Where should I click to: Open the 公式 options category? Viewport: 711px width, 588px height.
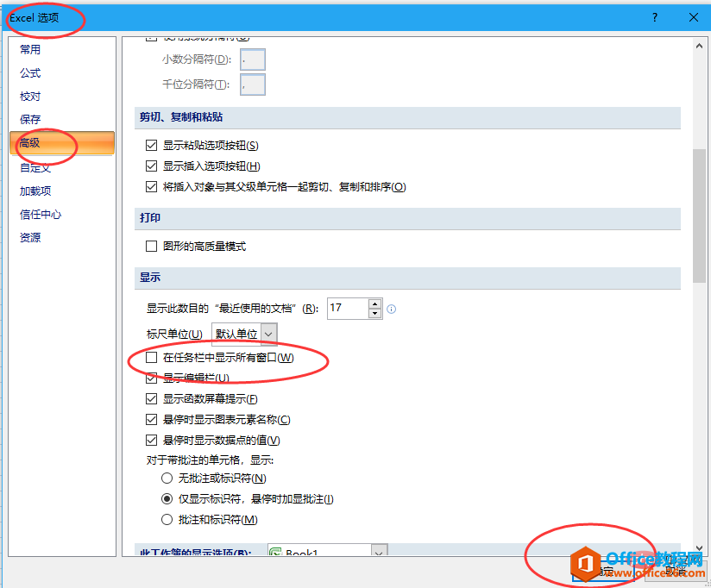coord(30,73)
